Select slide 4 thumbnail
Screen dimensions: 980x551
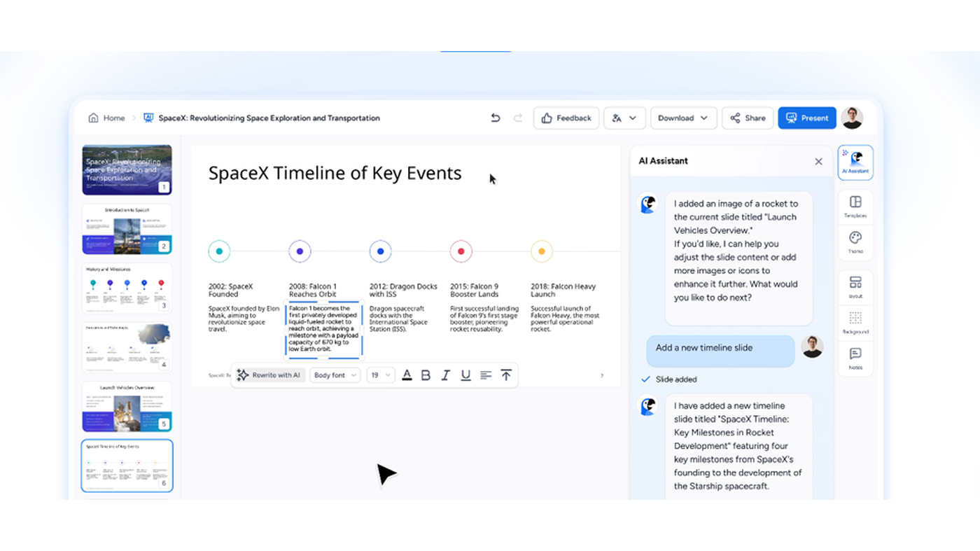127,347
